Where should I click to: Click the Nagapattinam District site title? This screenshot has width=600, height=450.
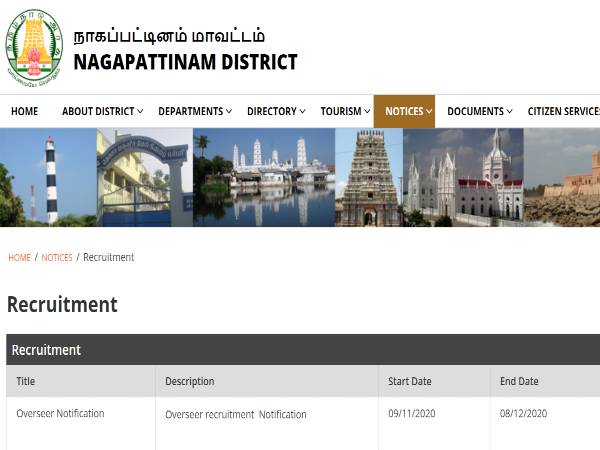pyautogui.click(x=185, y=62)
